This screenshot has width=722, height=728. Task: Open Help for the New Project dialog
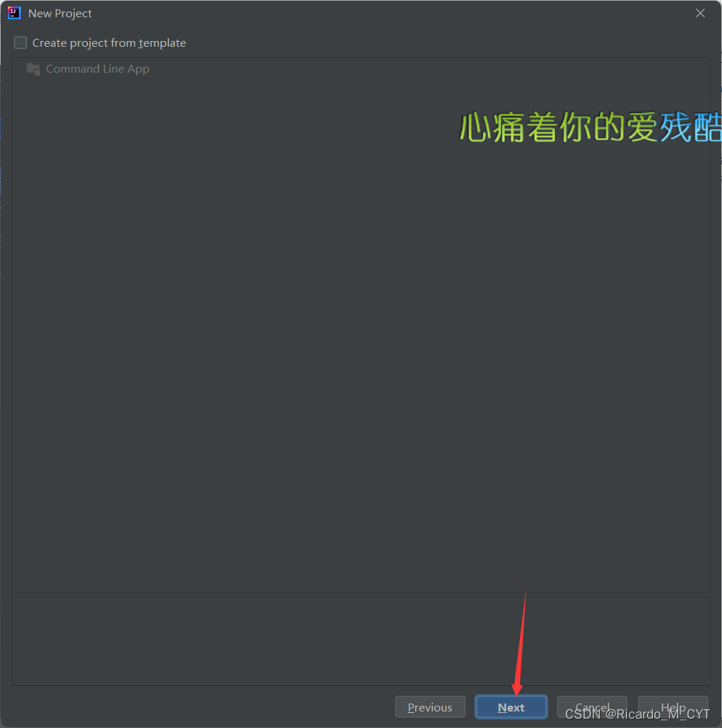pyautogui.click(x=673, y=706)
